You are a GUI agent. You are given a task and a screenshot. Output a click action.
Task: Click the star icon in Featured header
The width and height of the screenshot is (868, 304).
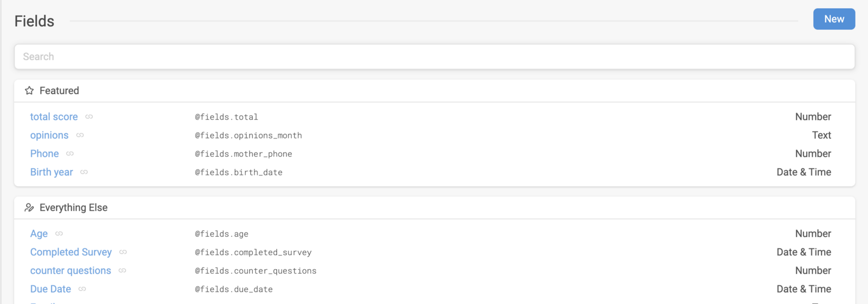tap(29, 91)
